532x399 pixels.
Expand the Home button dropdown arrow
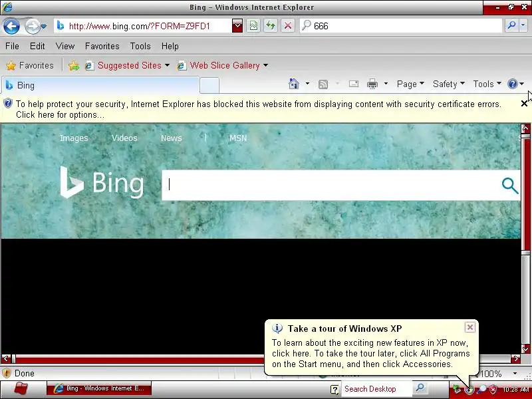point(307,84)
